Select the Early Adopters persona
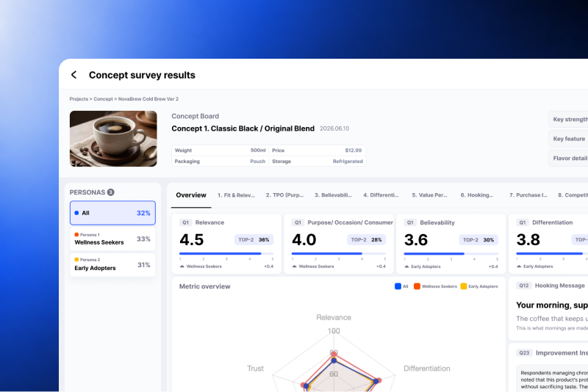This screenshot has height=392, width=588. click(x=112, y=265)
